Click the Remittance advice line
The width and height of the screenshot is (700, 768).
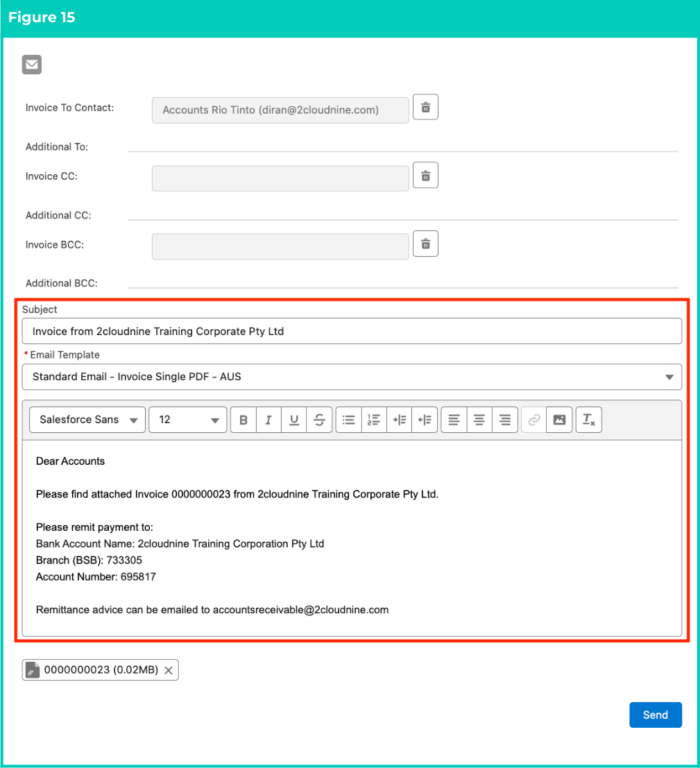212,610
